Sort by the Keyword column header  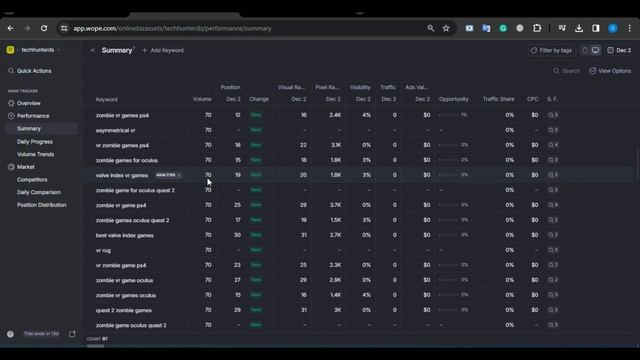coord(107,100)
